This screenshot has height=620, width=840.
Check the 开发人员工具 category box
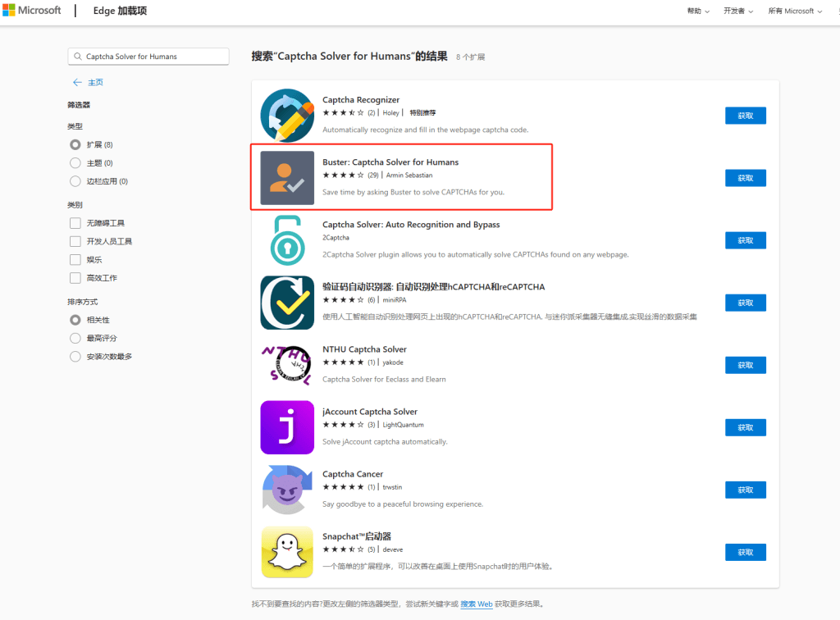[75, 241]
